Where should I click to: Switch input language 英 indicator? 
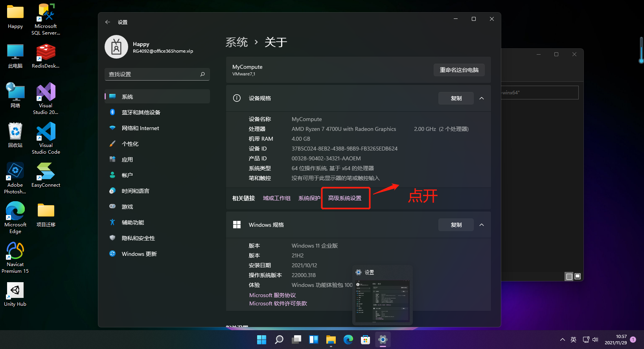[x=574, y=340]
